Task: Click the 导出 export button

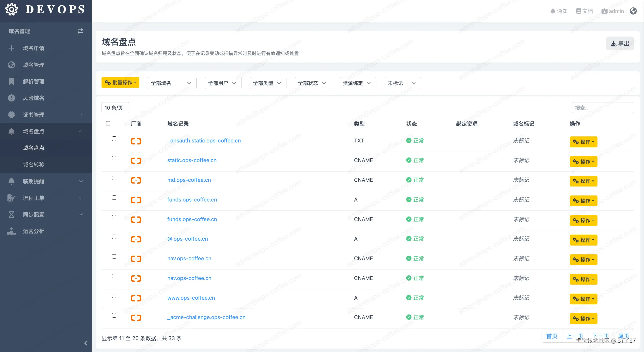Action: point(620,44)
